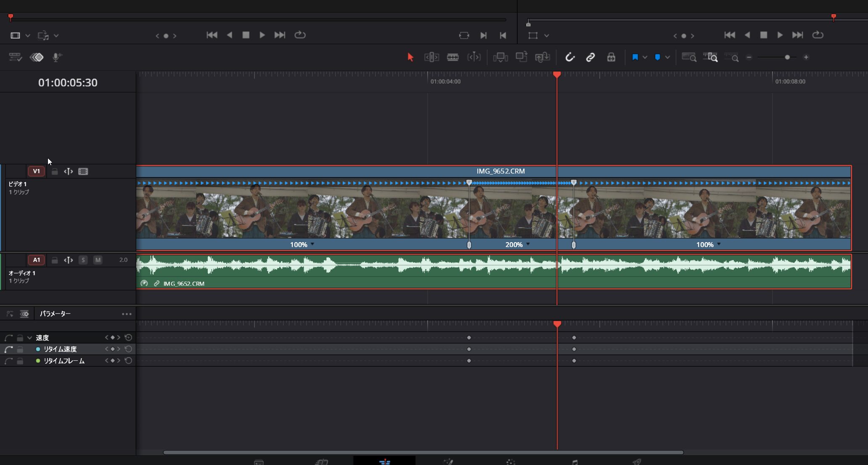
Task: Click the blue Flag clip icon
Action: click(635, 57)
